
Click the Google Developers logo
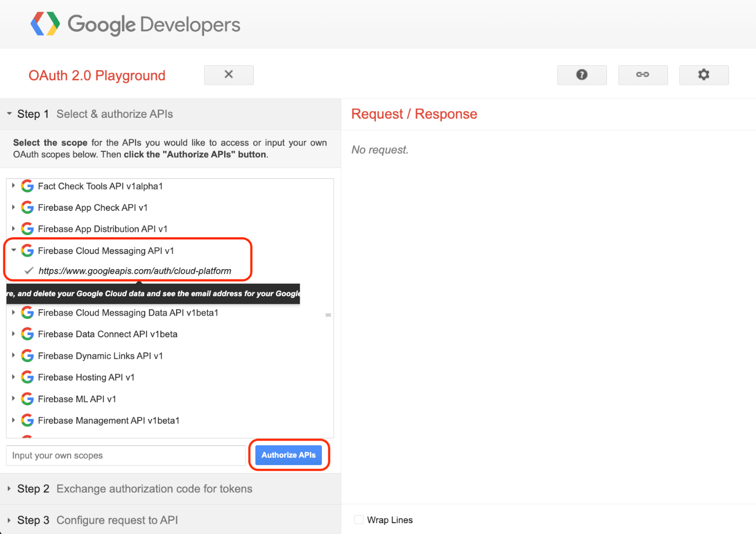coord(135,24)
